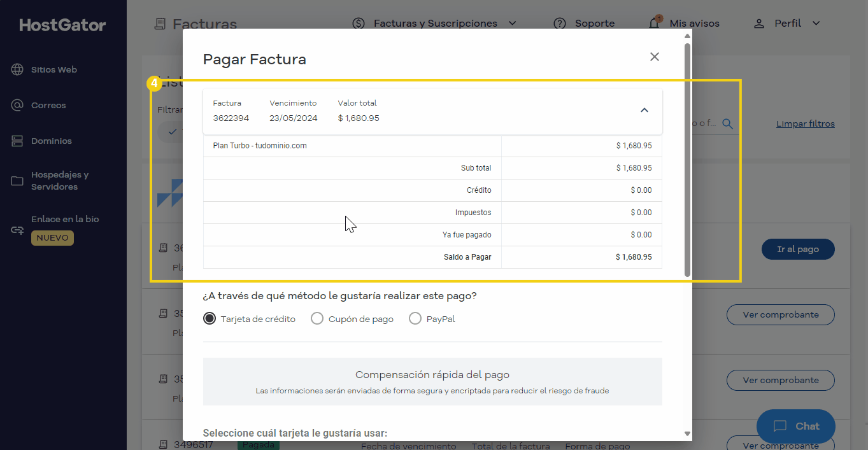
Task: Open Sitios Web globe icon
Action: (x=17, y=69)
